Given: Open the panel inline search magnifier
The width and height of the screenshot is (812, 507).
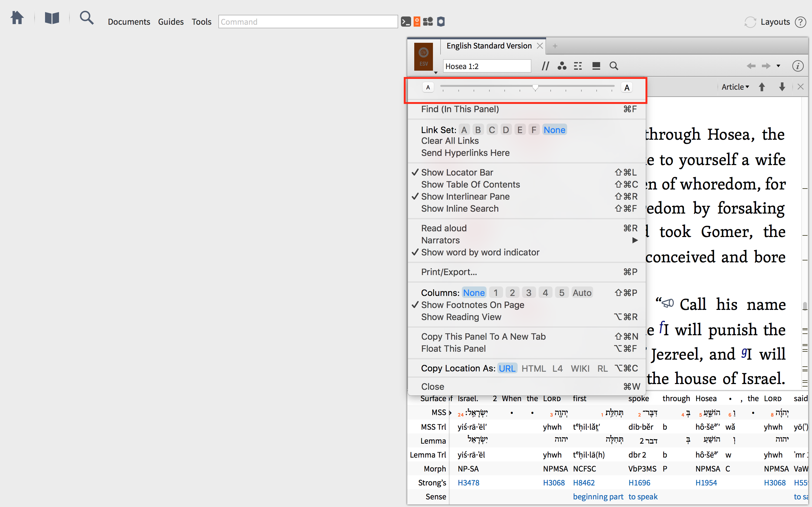Looking at the screenshot, I should point(614,66).
